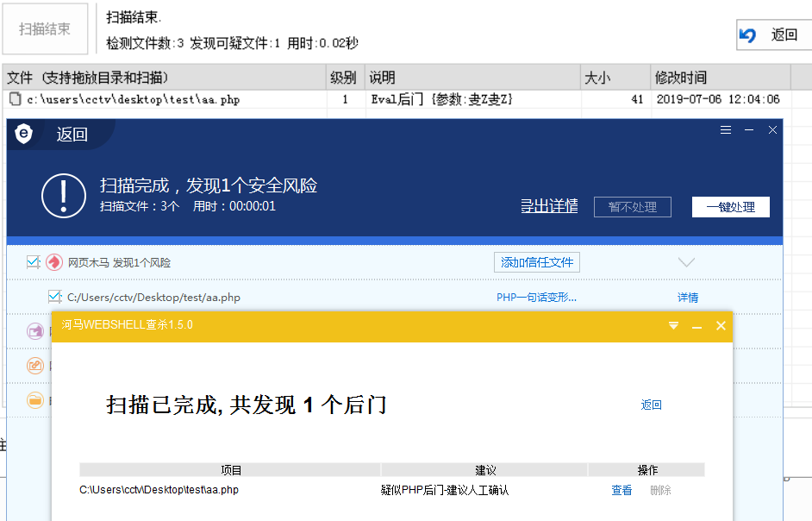This screenshot has width=812, height=521.
Task: Click the 返回 link in the 河马 window
Action: click(x=651, y=405)
